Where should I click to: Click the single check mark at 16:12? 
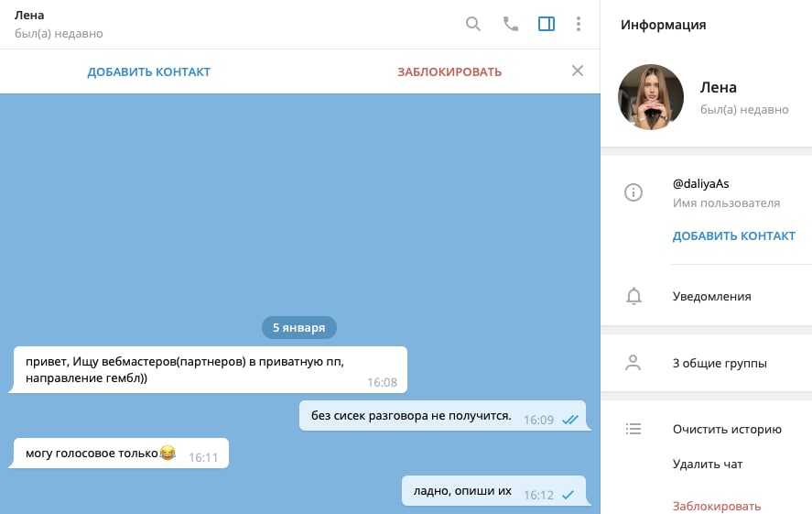[568, 495]
